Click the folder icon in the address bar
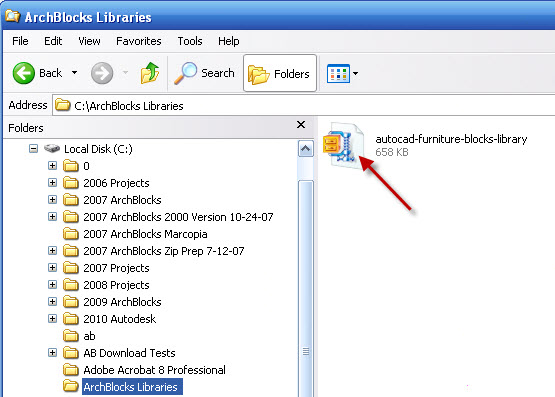This screenshot has height=397, width=555. (63, 105)
